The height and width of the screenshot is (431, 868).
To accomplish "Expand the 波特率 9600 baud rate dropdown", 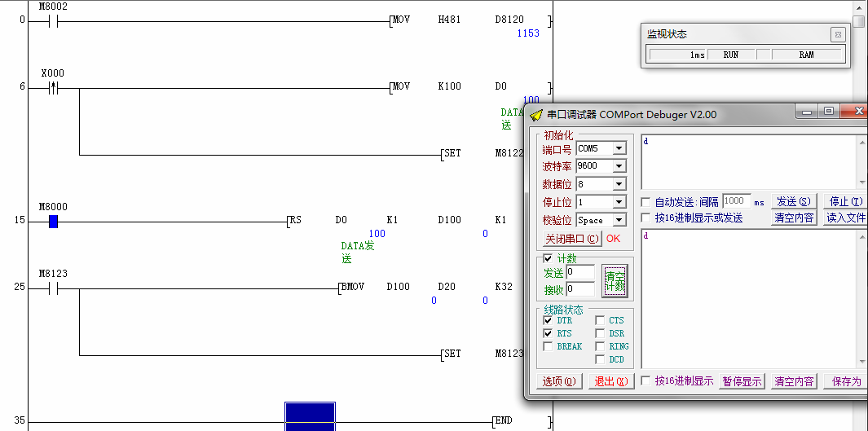I will point(619,166).
